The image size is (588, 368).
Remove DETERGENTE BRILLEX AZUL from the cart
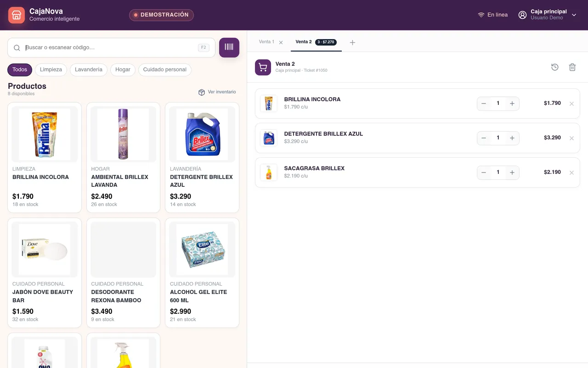click(x=571, y=138)
